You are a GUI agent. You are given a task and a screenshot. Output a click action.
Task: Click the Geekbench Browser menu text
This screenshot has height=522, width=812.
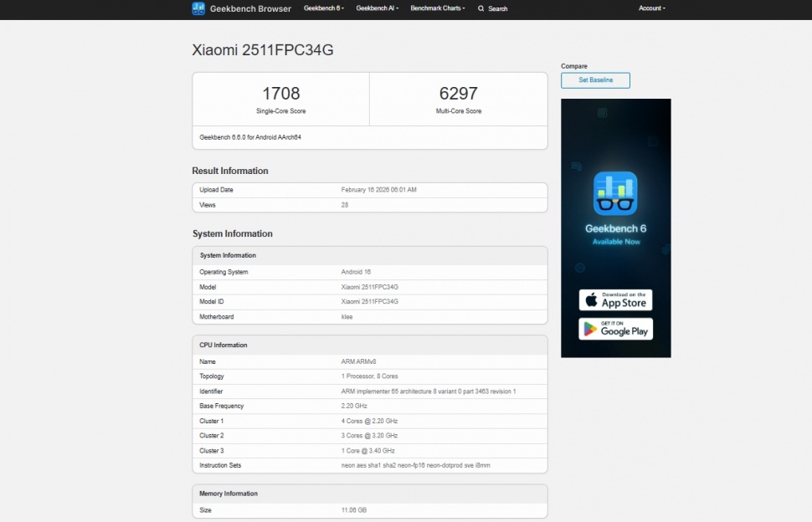(250, 8)
